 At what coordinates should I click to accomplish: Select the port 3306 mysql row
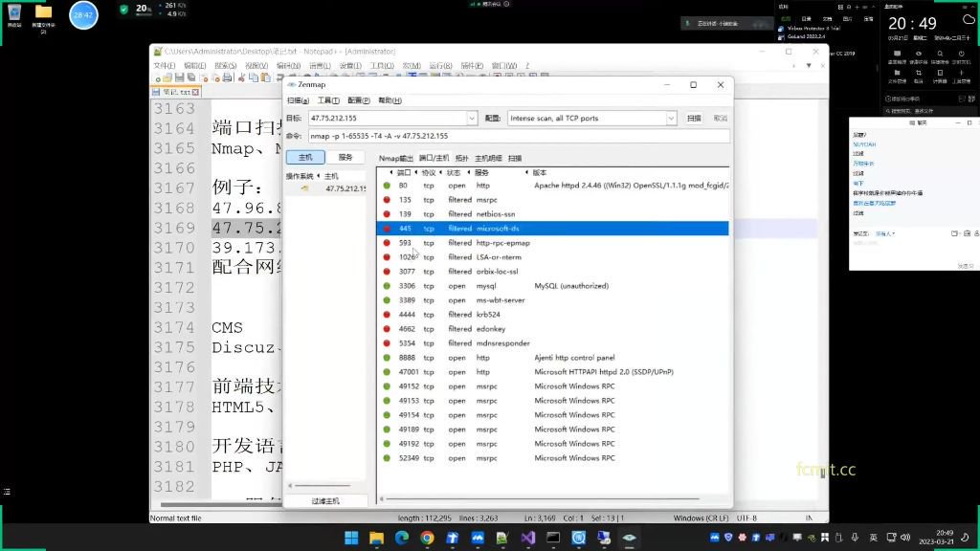tap(552, 286)
